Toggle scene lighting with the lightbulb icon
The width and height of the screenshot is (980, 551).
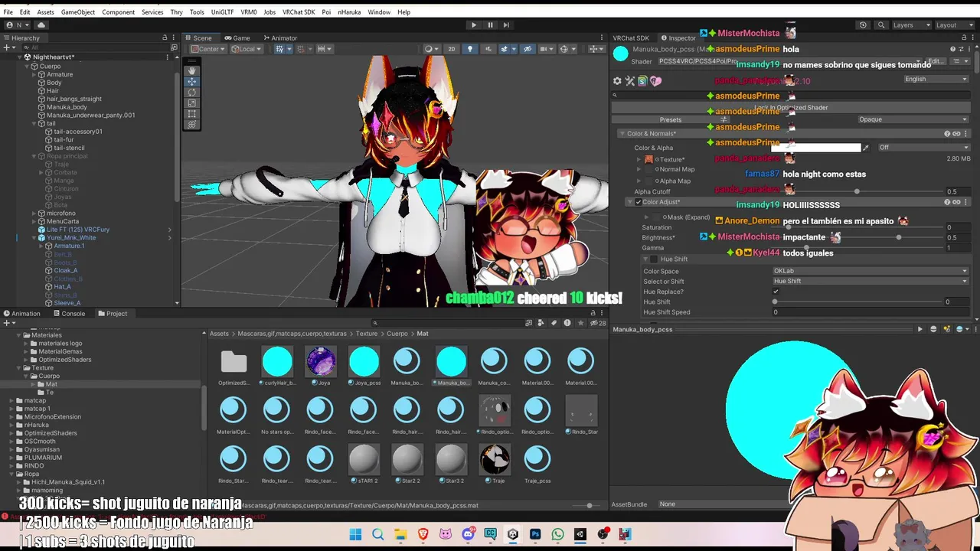[x=470, y=49]
